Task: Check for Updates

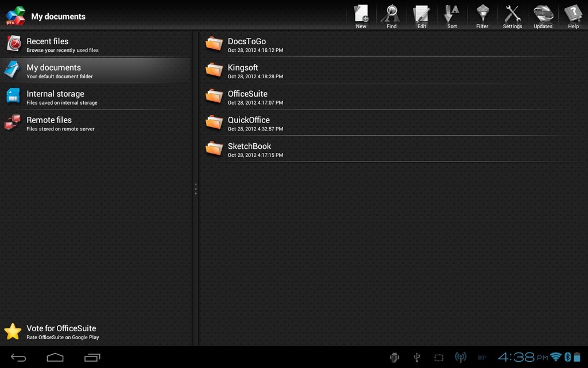Action: pos(543,16)
